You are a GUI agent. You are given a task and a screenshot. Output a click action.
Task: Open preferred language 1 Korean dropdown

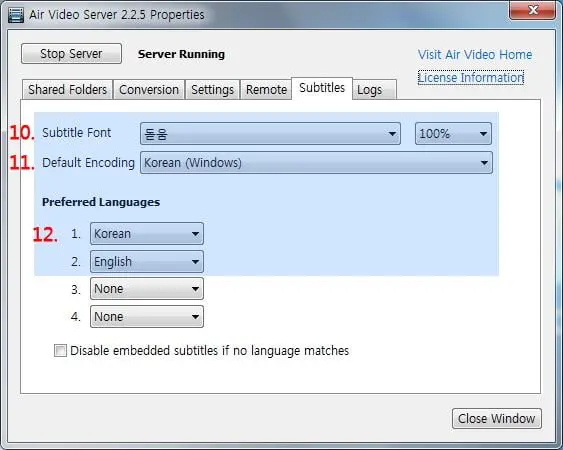point(147,234)
